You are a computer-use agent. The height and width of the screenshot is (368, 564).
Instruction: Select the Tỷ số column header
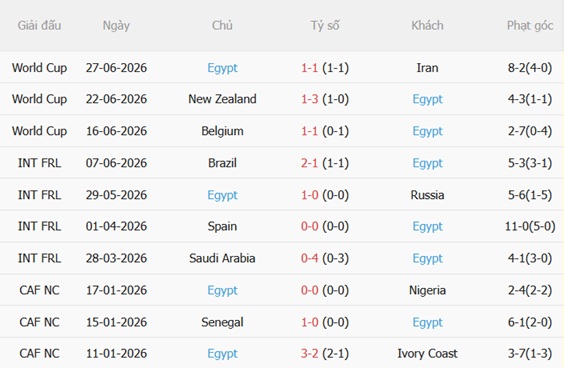(325, 26)
